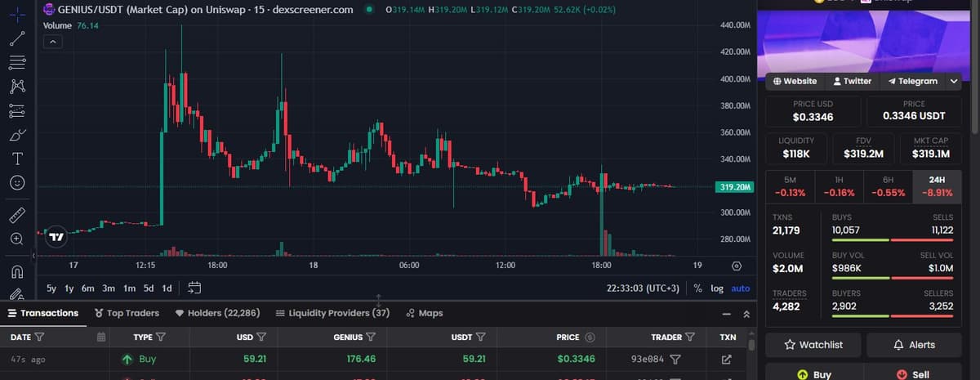Open the emoji icons tool
This screenshot has height=380, width=980.
coord(18,181)
